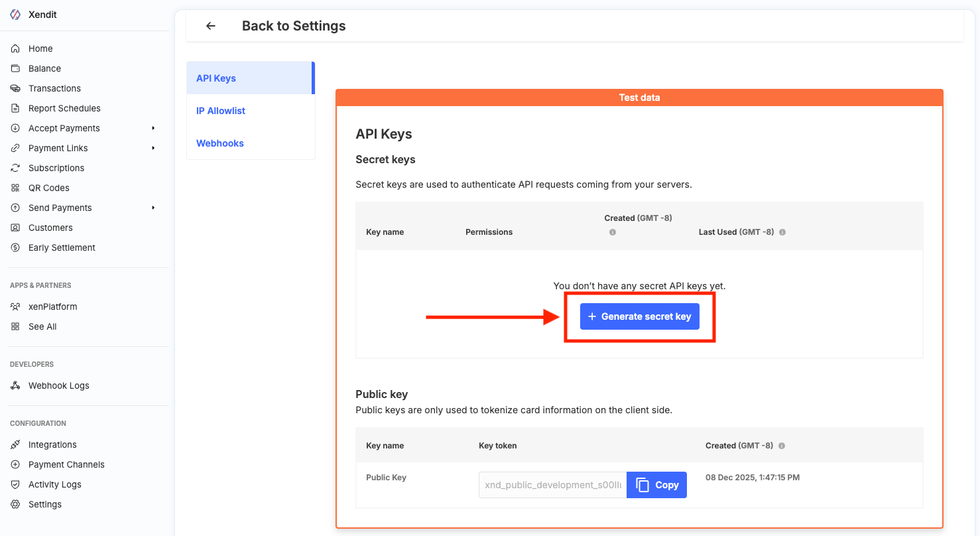
Task: Switch to the IP Allowlist tab
Action: click(x=251, y=111)
